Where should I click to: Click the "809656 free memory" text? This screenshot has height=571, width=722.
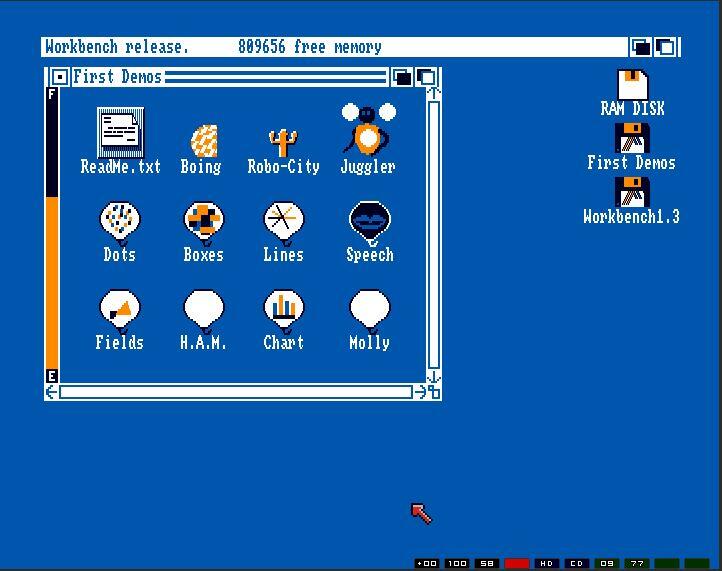309,47
